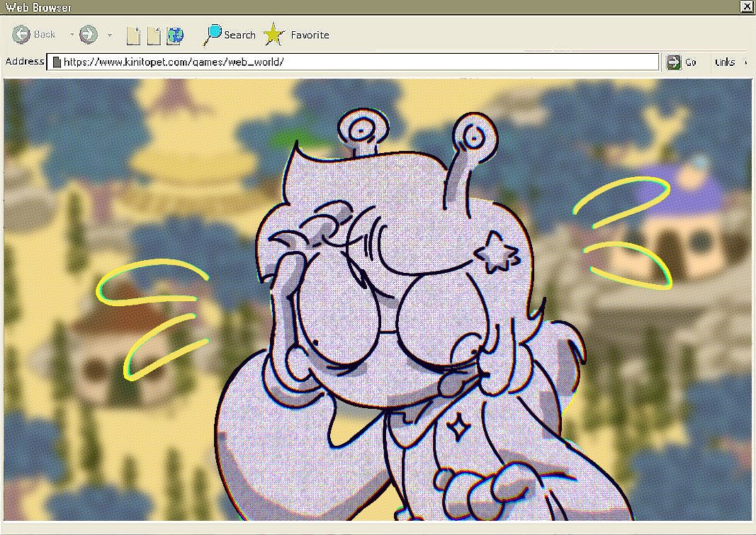Screen dimensions: 756x535
Task: Click the "Address" label
Action: (25, 61)
